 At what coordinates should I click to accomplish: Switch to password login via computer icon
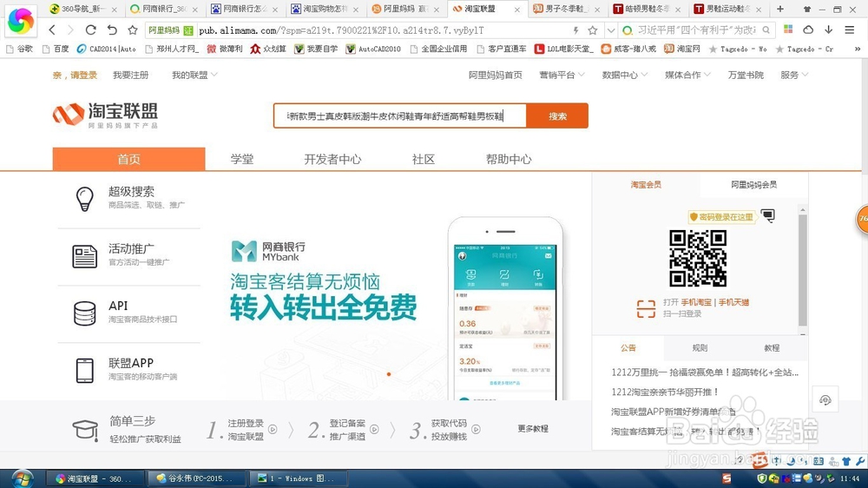click(768, 215)
